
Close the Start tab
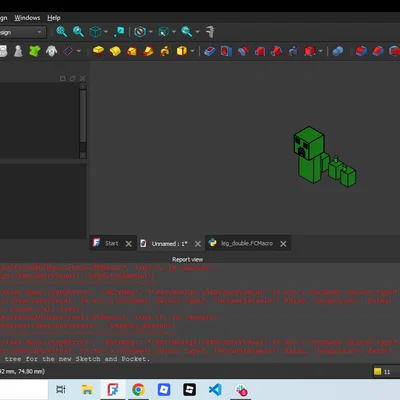[x=129, y=244]
